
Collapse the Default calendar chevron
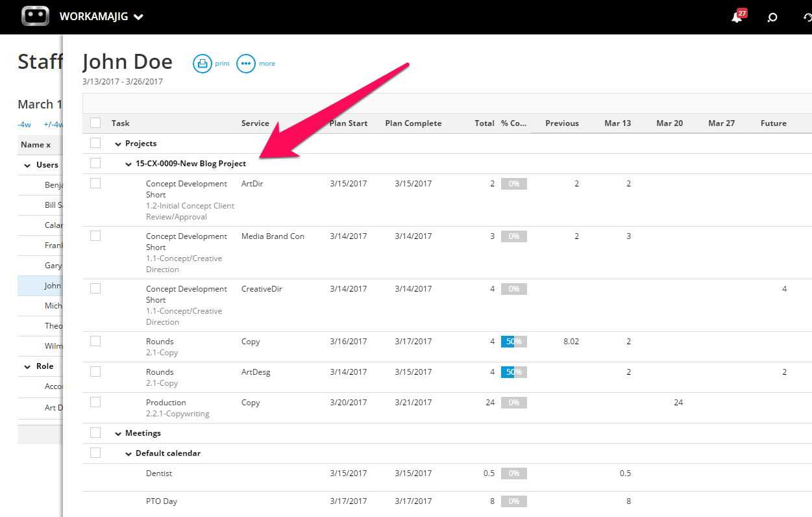point(129,454)
